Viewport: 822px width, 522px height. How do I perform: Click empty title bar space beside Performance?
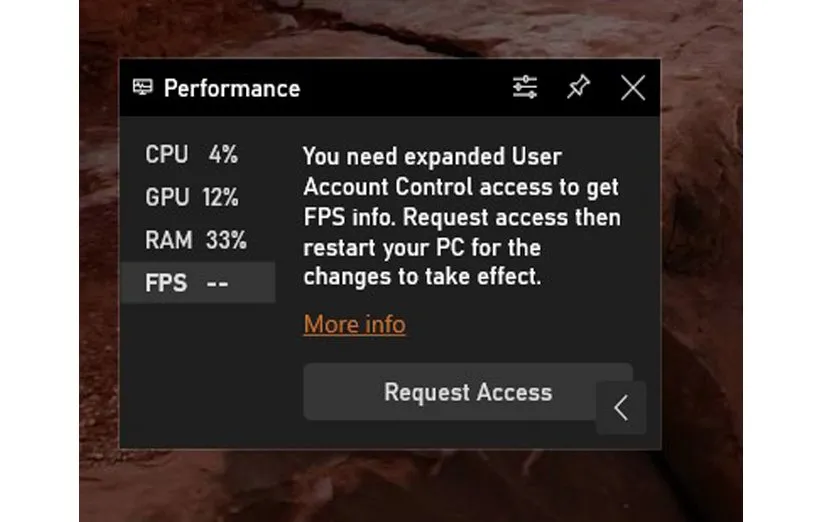tap(400, 88)
